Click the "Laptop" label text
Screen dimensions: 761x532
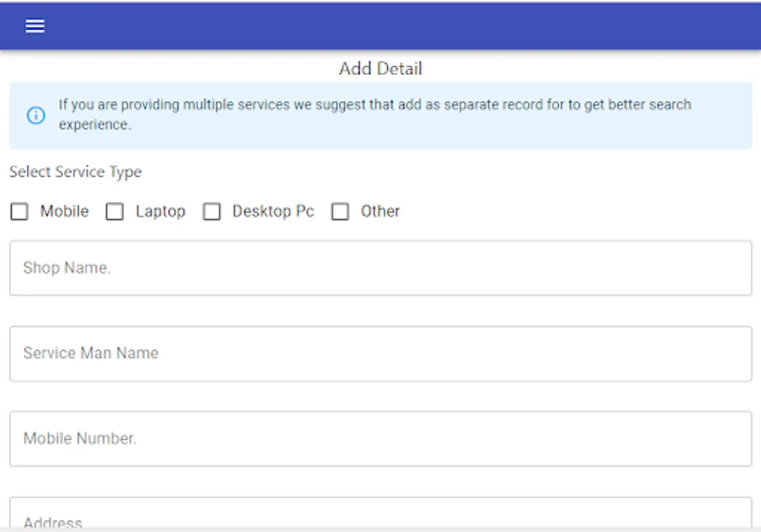pos(160,212)
